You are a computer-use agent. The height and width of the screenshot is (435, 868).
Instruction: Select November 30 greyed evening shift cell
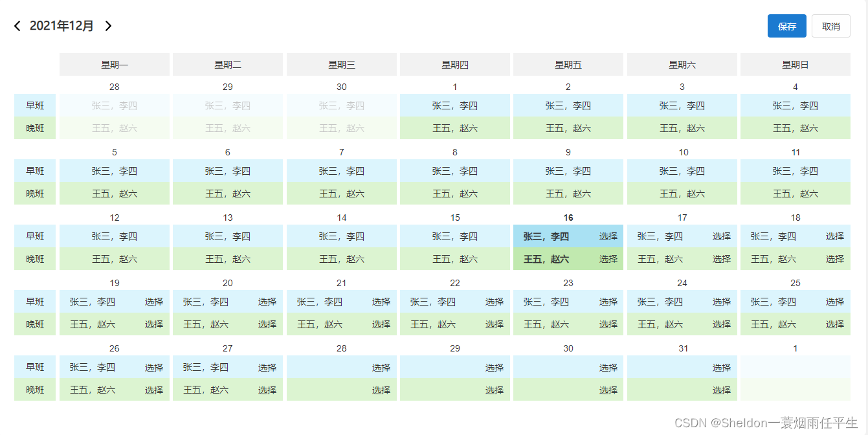click(342, 128)
